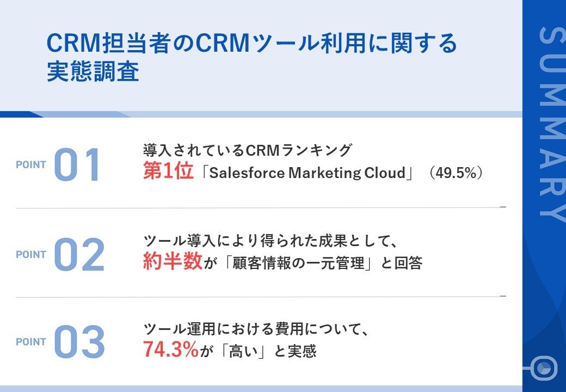Click the red "約半数" text

point(172,262)
